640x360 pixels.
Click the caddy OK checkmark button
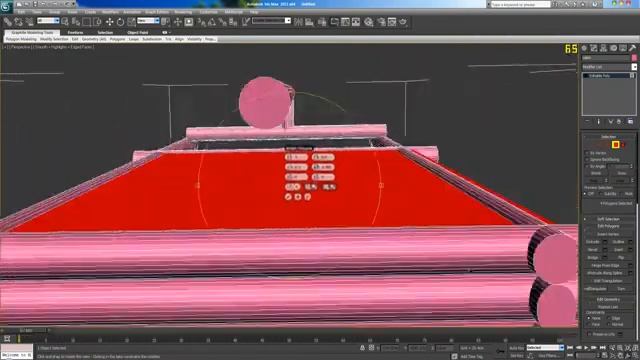[288, 197]
